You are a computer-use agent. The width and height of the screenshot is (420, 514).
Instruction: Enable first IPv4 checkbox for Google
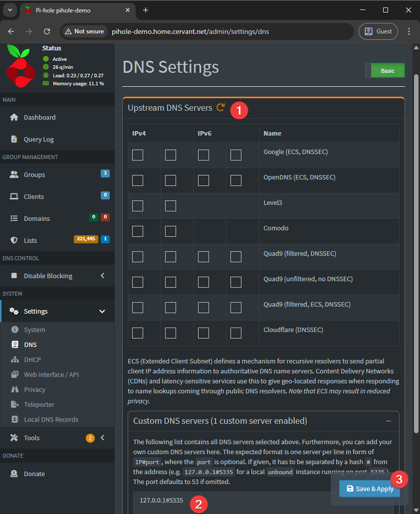click(138, 155)
